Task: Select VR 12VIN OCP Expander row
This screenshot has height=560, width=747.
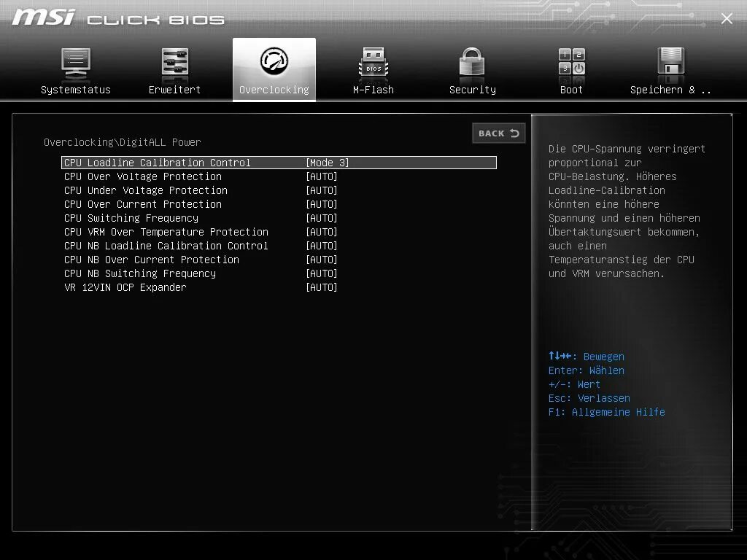Action: pyautogui.click(x=279, y=287)
